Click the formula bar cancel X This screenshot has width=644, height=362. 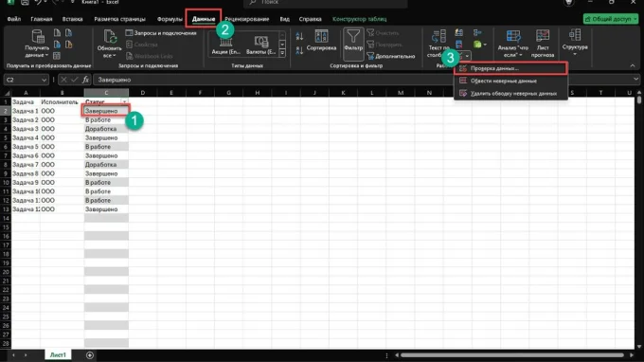coord(63,80)
